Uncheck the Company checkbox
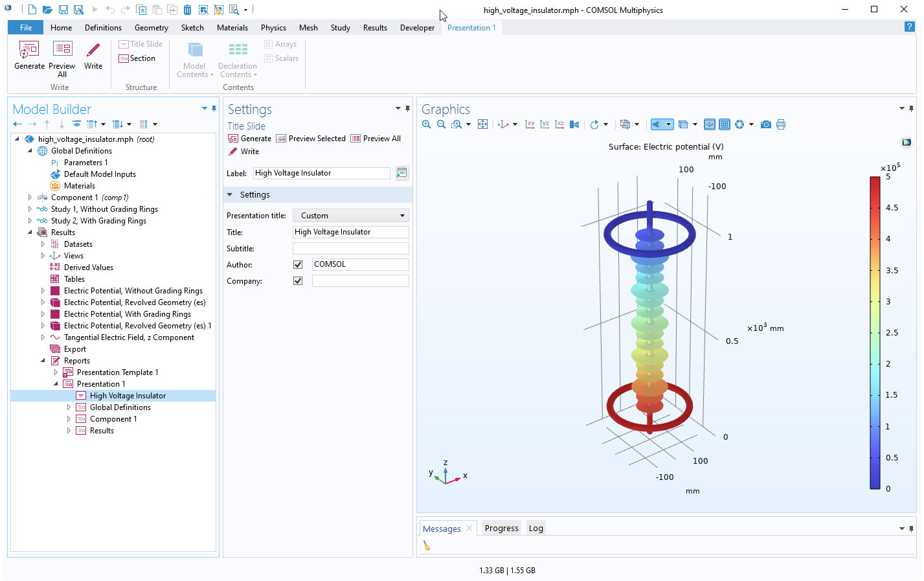The width and height of the screenshot is (924, 581). (298, 281)
